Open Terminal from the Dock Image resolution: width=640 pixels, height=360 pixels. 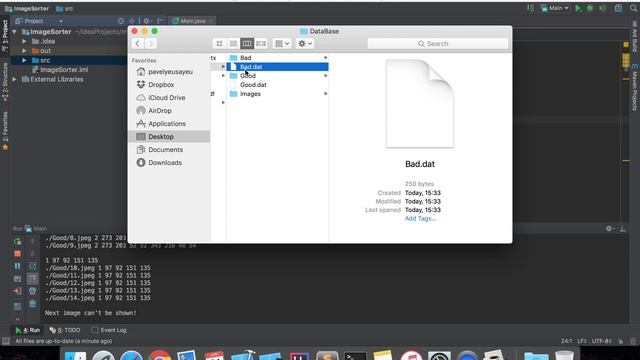click(x=355, y=356)
